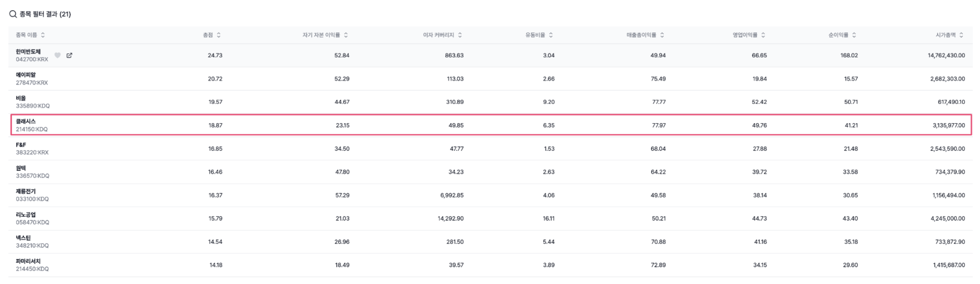980x284 pixels.
Task: Toggle the heart favorite icon for 한미반도체
Action: point(57,55)
